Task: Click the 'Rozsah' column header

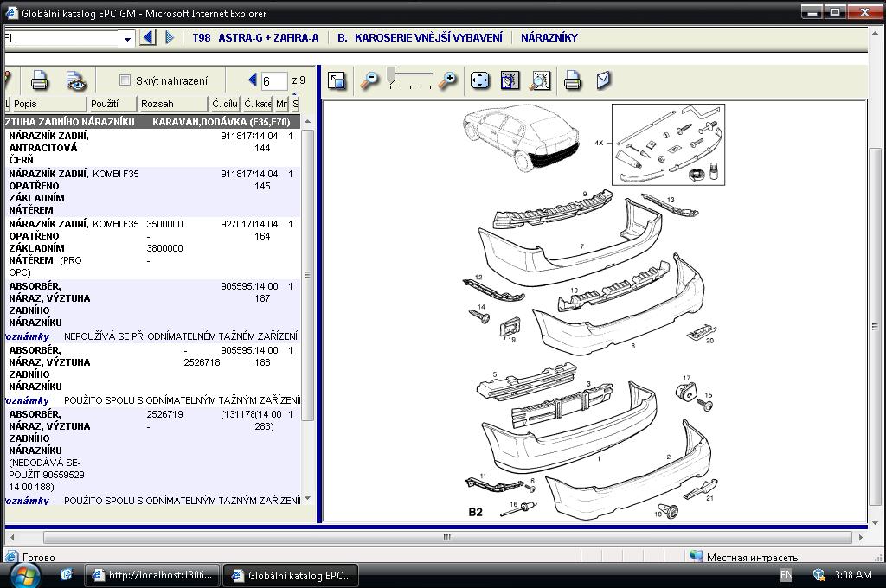Action: (157, 104)
